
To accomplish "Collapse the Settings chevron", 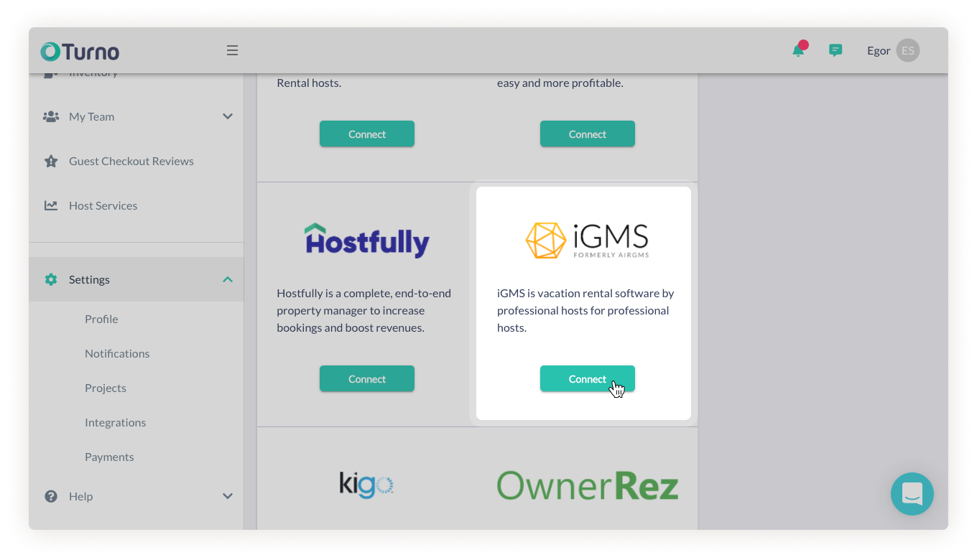I will coord(228,279).
